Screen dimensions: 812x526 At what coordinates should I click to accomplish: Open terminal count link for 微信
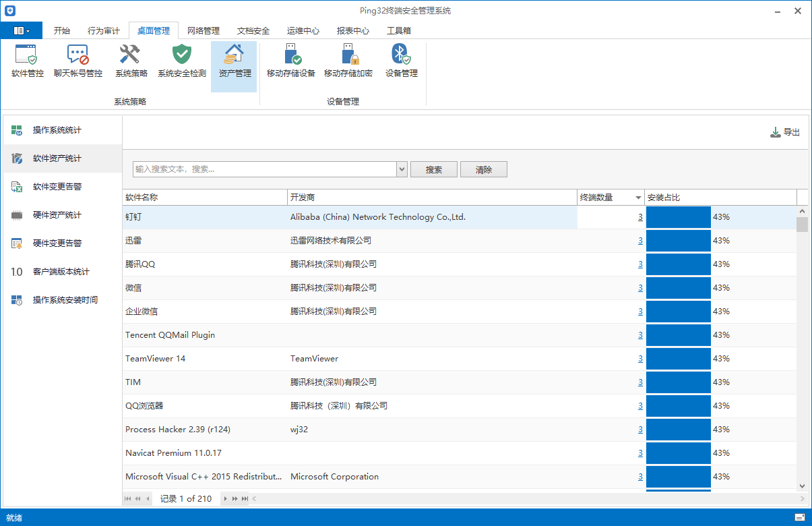point(640,288)
